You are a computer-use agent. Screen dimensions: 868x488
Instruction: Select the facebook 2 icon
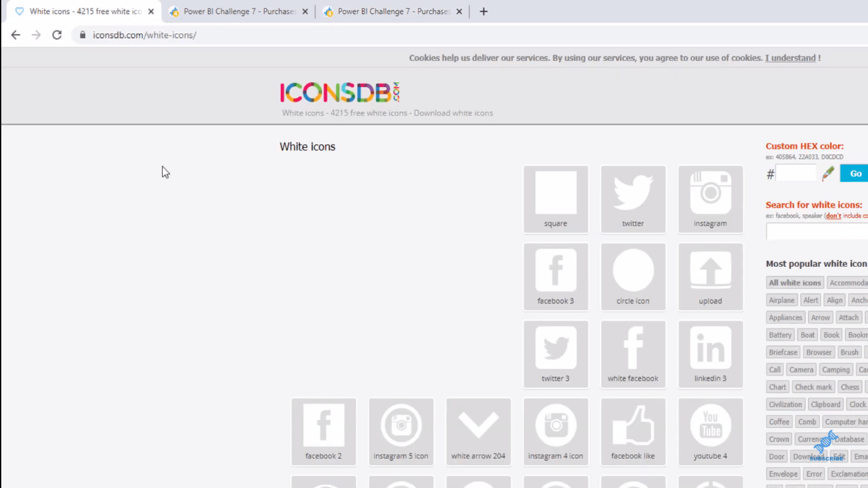tap(324, 431)
